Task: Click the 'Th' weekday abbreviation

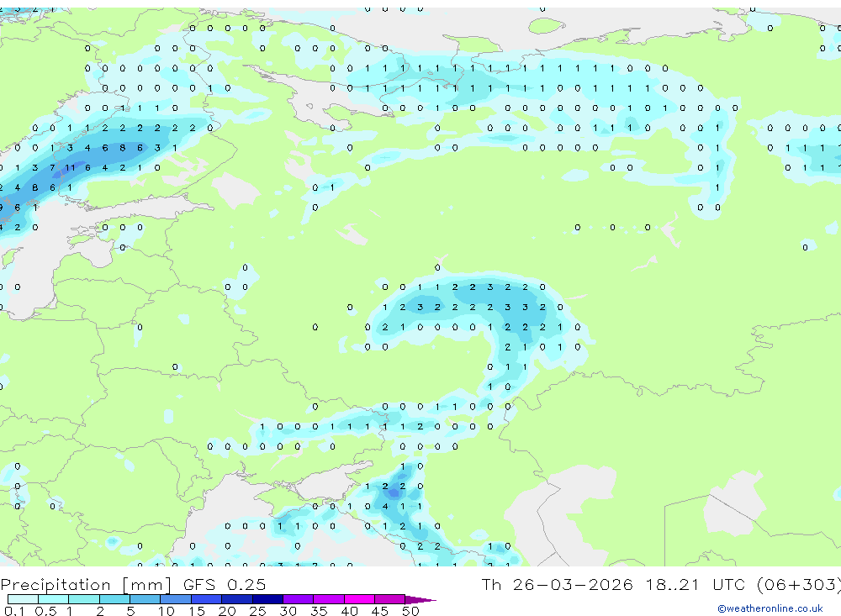Action: pyautogui.click(x=491, y=584)
